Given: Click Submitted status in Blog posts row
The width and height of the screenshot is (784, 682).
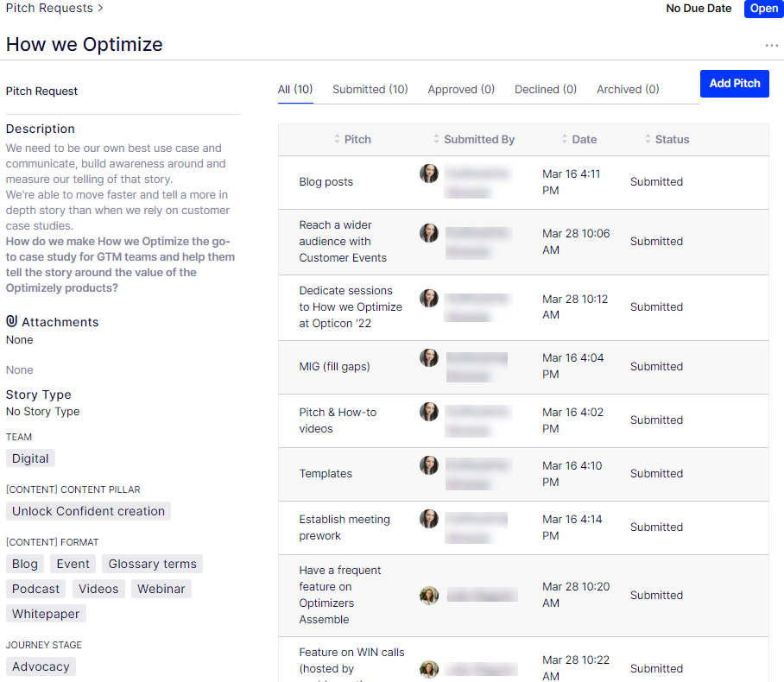Looking at the screenshot, I should coord(656,182).
